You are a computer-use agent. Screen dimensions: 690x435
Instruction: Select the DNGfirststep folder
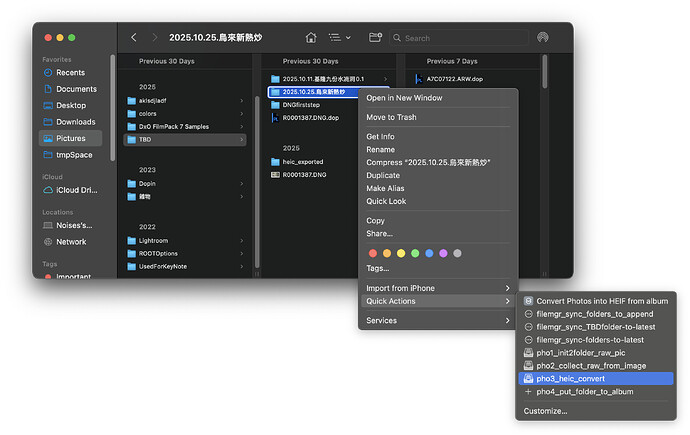click(313, 105)
